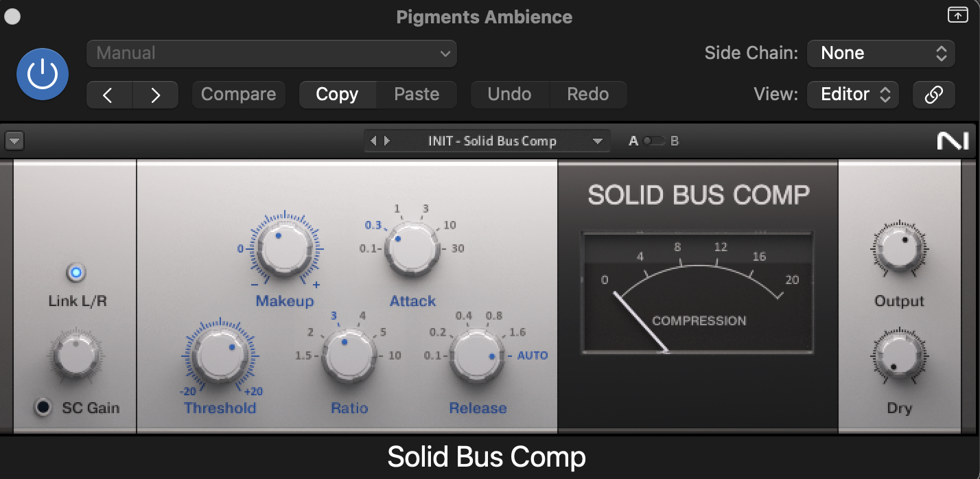
Task: Open the NI header menu triangle
Action: [x=14, y=141]
